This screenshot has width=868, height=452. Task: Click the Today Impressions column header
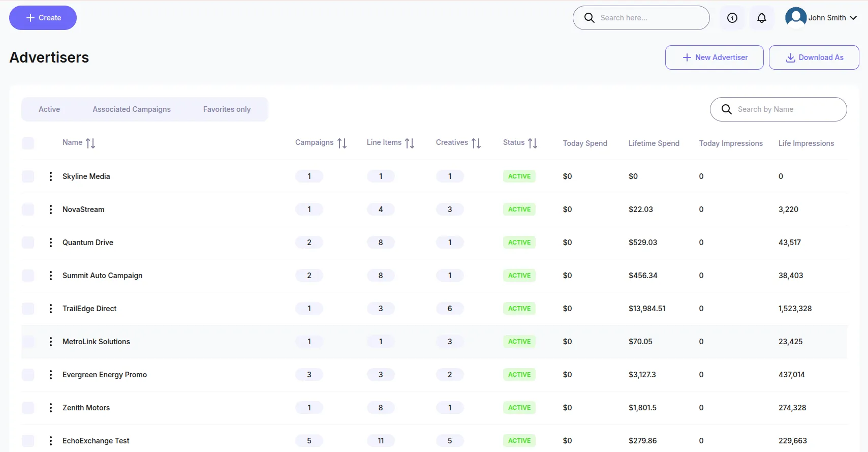731,143
